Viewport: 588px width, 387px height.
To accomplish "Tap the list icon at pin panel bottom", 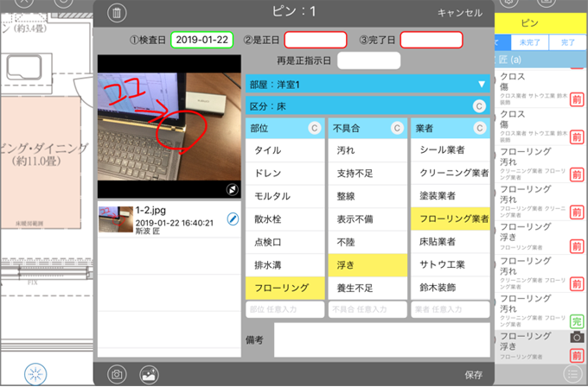I will 572,374.
